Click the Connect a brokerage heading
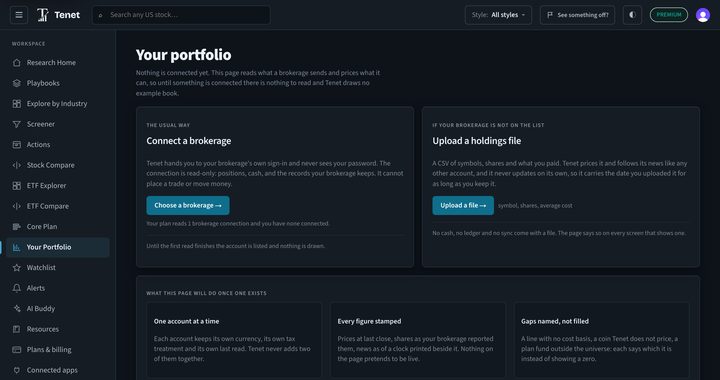Image resolution: width=720 pixels, height=380 pixels. click(189, 141)
